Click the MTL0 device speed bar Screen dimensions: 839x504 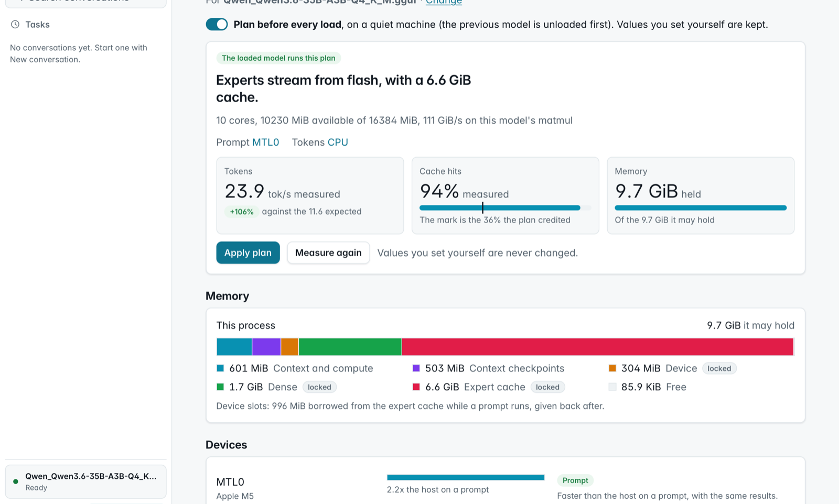pyautogui.click(x=466, y=477)
